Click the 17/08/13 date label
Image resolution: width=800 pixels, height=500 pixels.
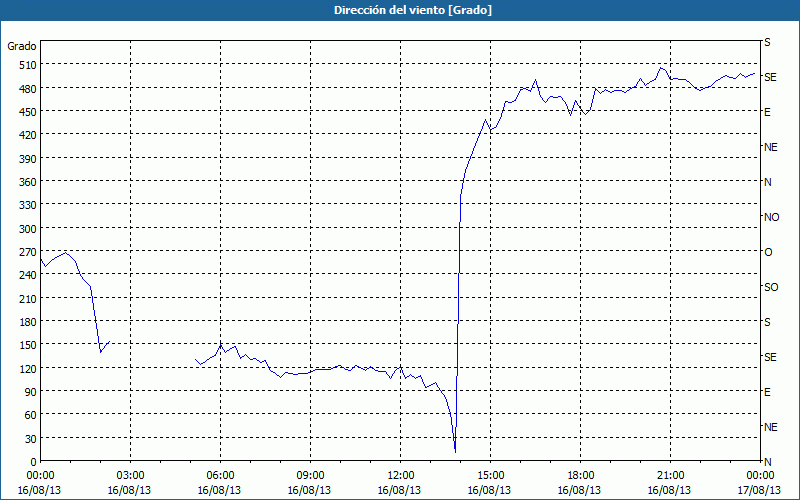point(759,490)
